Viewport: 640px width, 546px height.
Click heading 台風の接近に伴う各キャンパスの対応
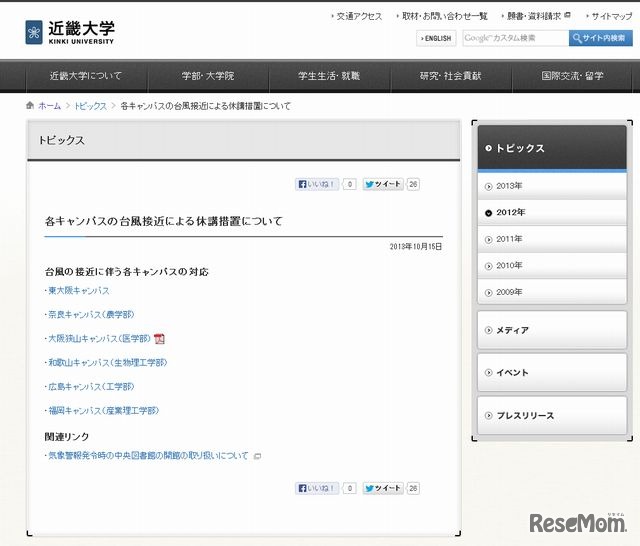127,272
